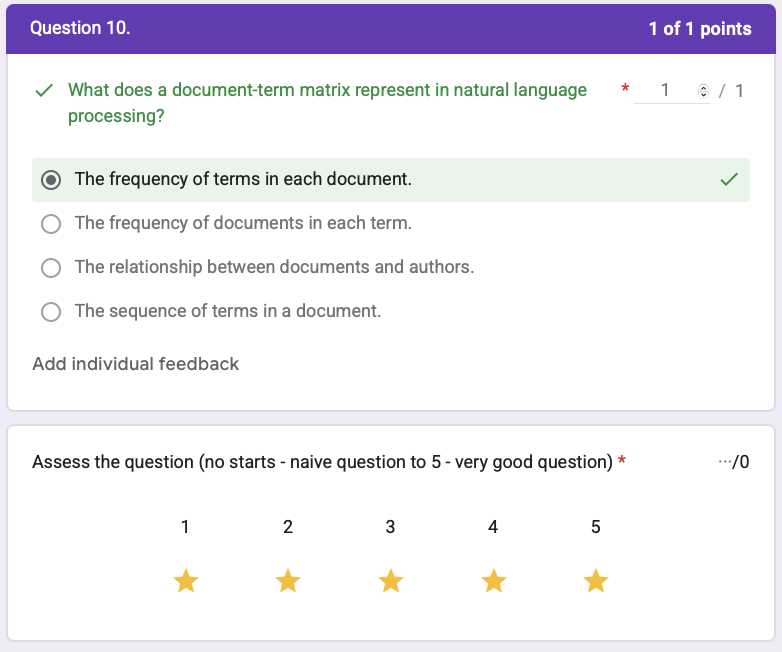
Task: Click the first rating star
Action: click(x=185, y=581)
